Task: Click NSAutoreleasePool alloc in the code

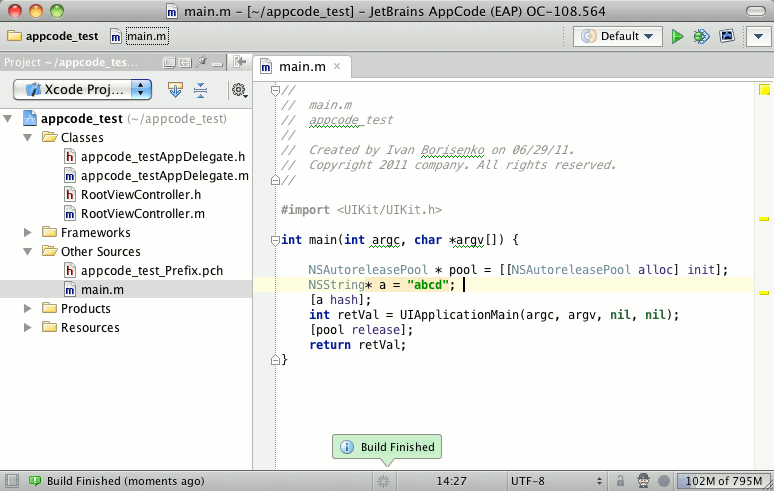Action: 592,270
